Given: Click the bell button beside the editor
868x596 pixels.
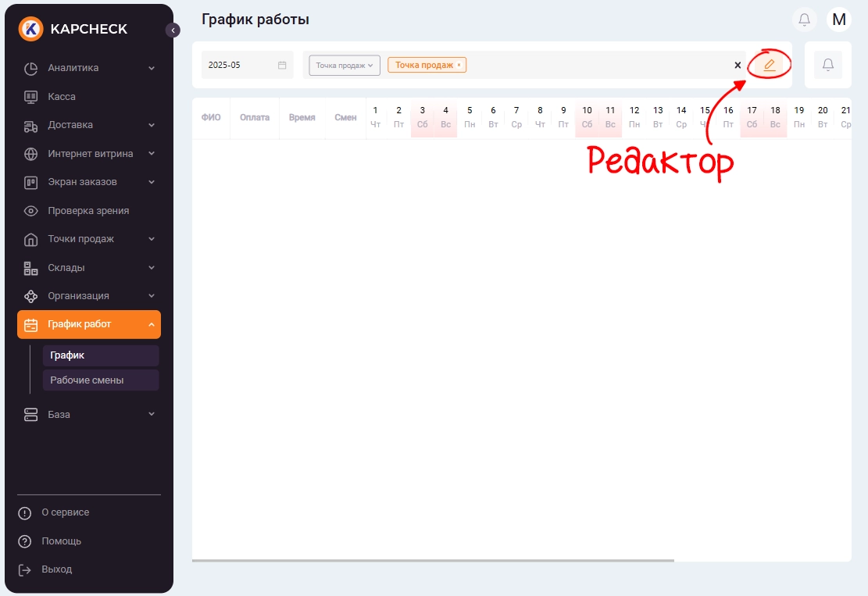Looking at the screenshot, I should click(827, 65).
